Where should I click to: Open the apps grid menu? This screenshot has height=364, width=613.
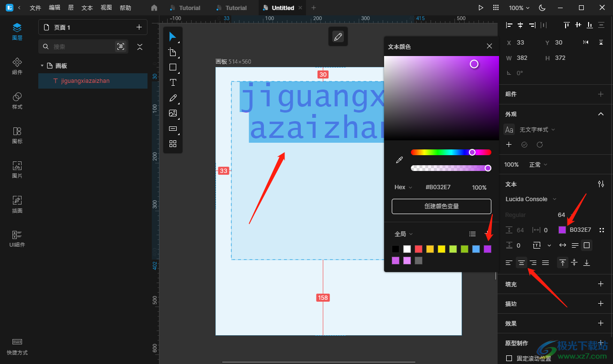tap(496, 8)
